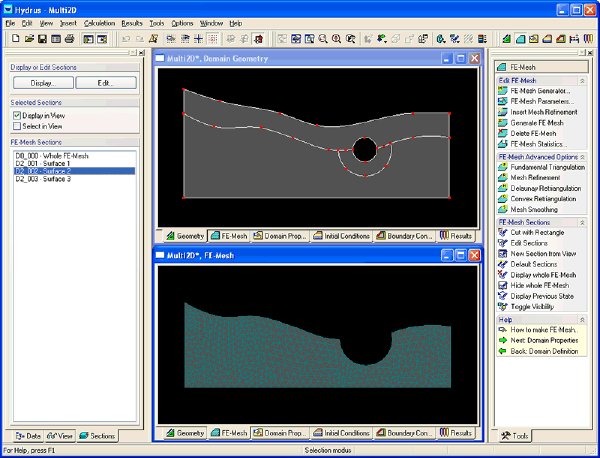Click the Display... button
Screen dimensions: 600x458
coord(43,83)
